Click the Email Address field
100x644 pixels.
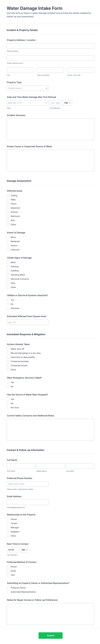pyautogui.click(x=28, y=502)
